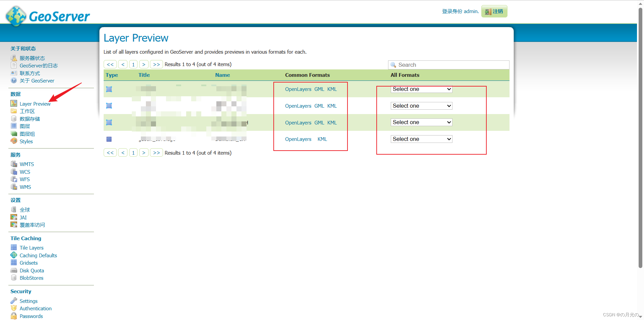Click the top next-page > button
644x320 pixels.
pyautogui.click(x=144, y=64)
